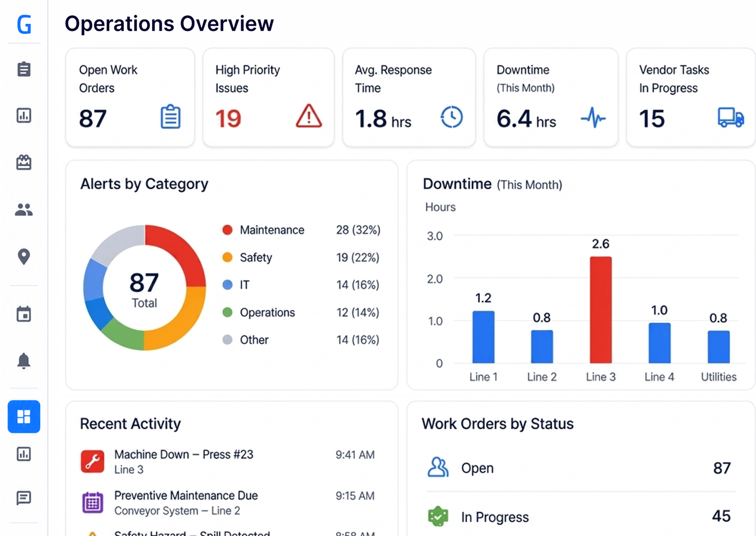756x536 pixels.
Task: Click the Line 1 downtime bar
Action: pos(483,337)
